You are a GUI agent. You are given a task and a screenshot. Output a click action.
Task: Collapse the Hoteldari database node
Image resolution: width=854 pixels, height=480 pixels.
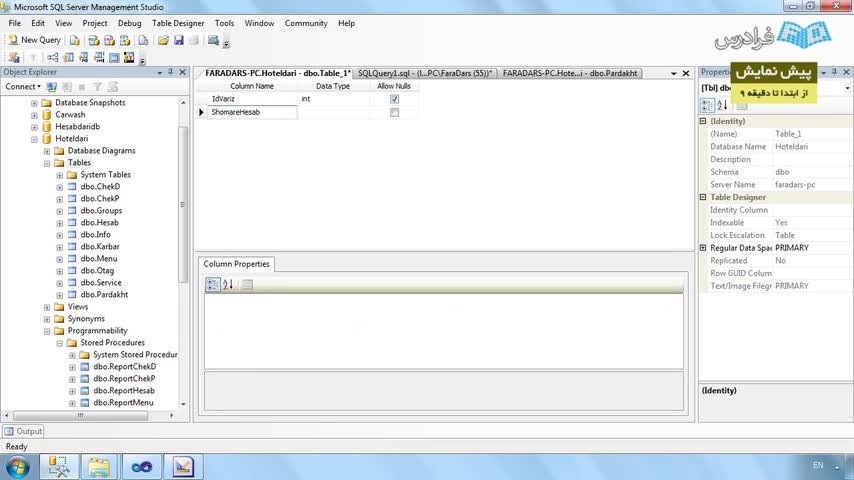pyautogui.click(x=34, y=139)
